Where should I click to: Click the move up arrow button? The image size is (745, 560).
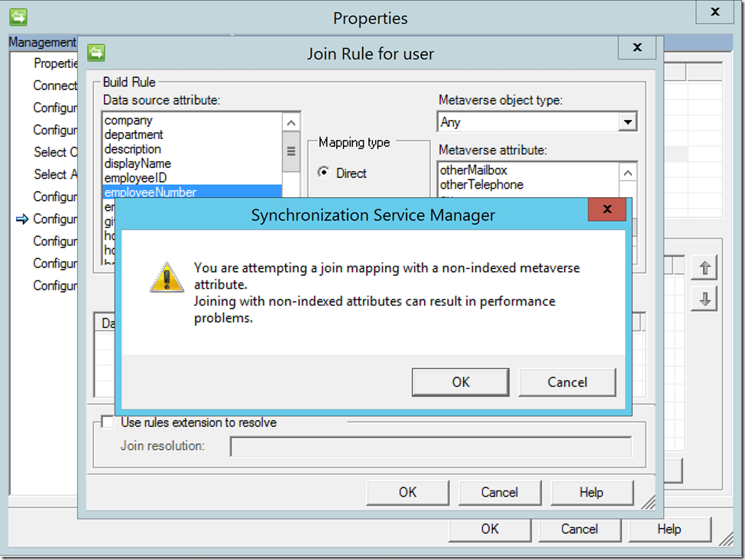[705, 268]
